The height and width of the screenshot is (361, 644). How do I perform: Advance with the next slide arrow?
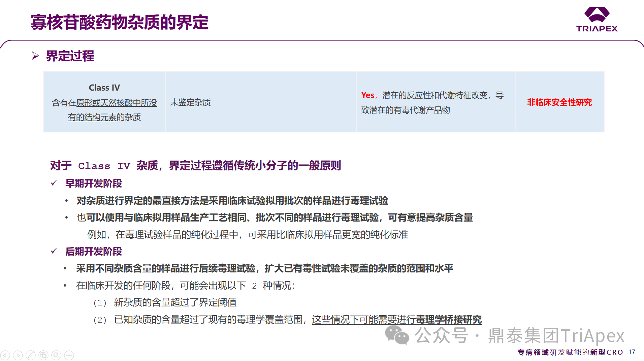point(18,355)
